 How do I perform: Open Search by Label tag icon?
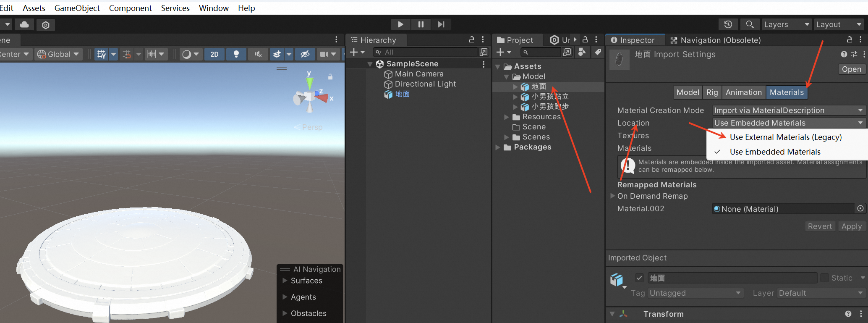pyautogui.click(x=598, y=52)
